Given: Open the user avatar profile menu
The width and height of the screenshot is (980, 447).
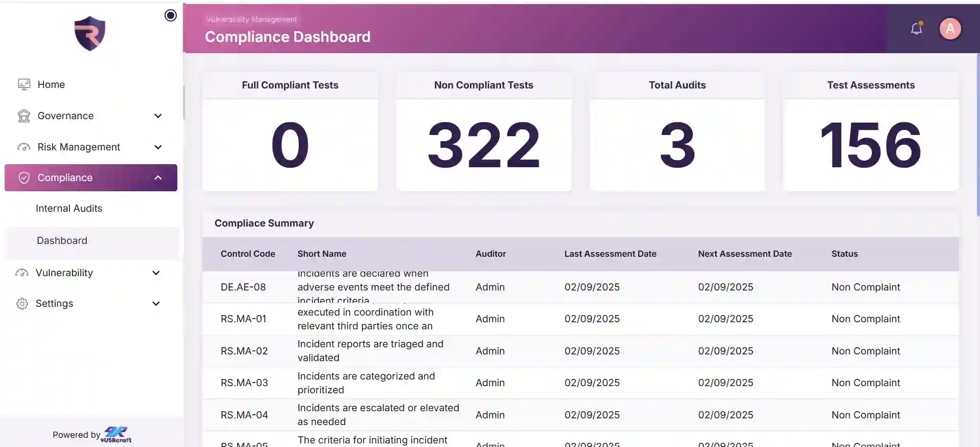Looking at the screenshot, I should tap(950, 29).
